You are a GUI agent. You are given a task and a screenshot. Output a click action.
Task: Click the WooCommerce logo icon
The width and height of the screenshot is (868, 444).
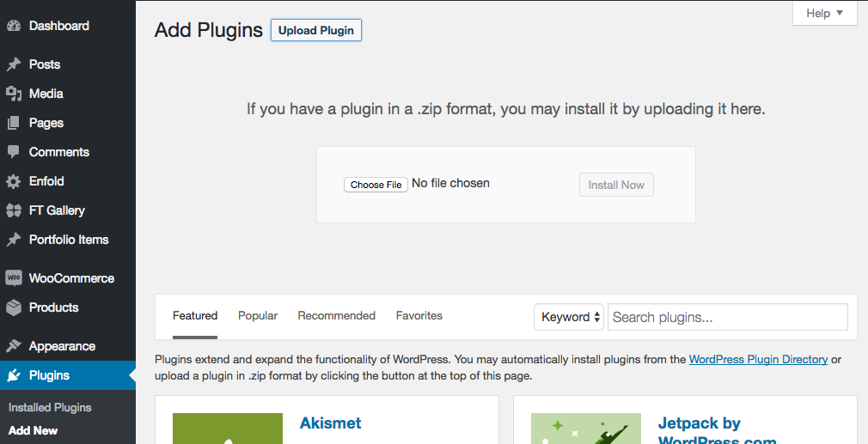pyautogui.click(x=14, y=278)
